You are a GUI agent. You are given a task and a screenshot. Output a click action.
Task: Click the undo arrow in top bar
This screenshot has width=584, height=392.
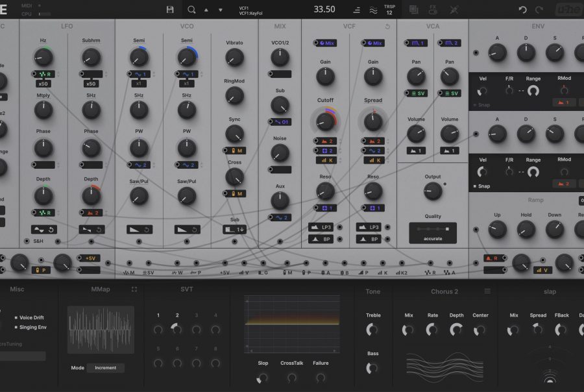point(522,10)
